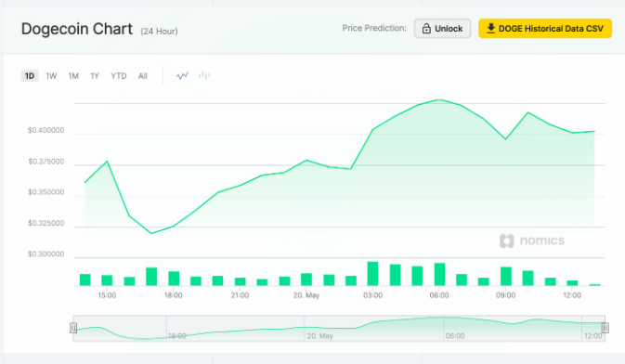The width and height of the screenshot is (625, 364).
Task: Click download arrow icon for CSV
Action: coord(490,28)
